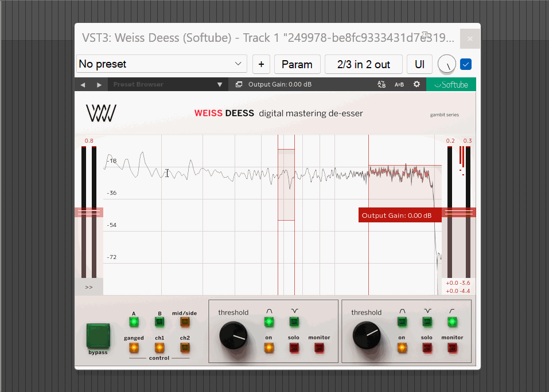The image size is (549, 392).
Task: Click the Weiss W logo
Action: coord(101,113)
